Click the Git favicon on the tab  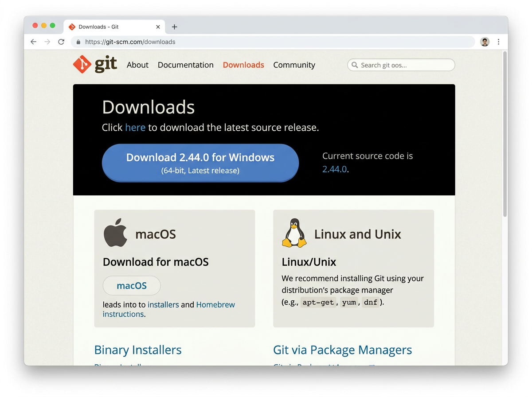(x=72, y=27)
